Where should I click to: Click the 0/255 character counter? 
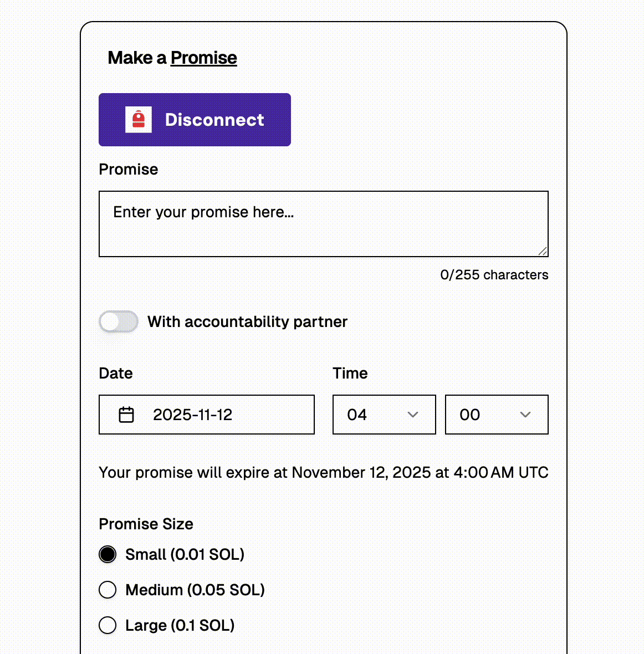pos(494,274)
